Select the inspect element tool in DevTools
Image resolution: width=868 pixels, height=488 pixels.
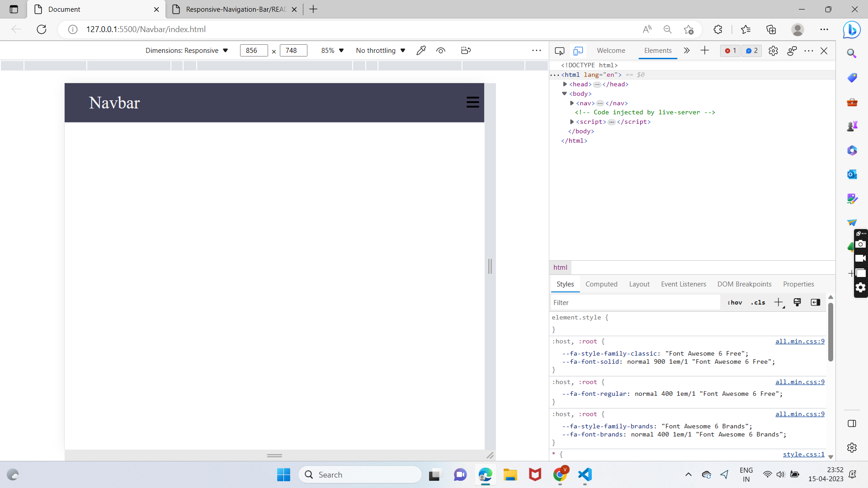[x=560, y=51]
